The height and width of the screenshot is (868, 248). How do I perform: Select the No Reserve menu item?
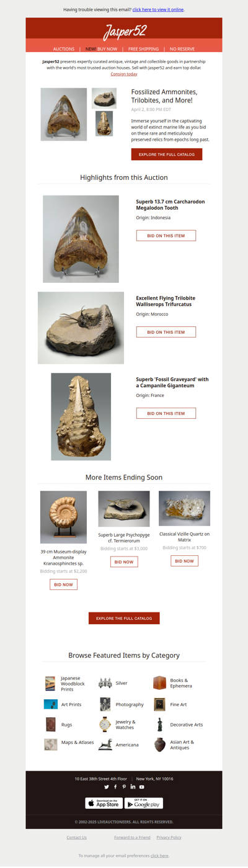(182, 49)
